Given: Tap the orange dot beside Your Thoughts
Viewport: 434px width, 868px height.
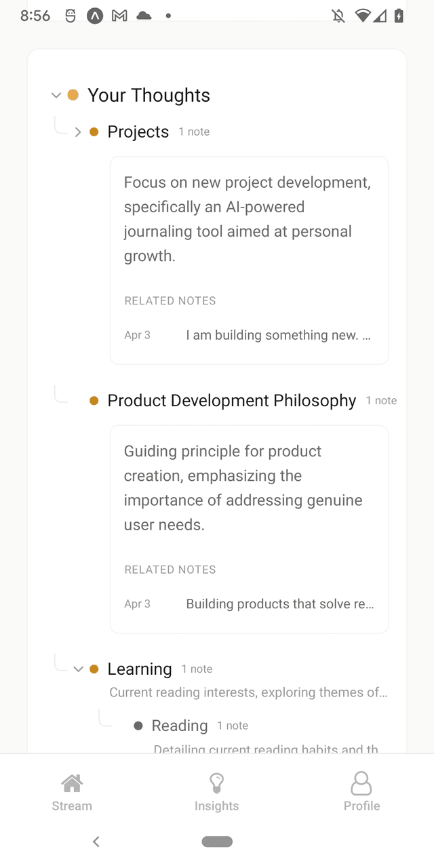Looking at the screenshot, I should click(73, 96).
